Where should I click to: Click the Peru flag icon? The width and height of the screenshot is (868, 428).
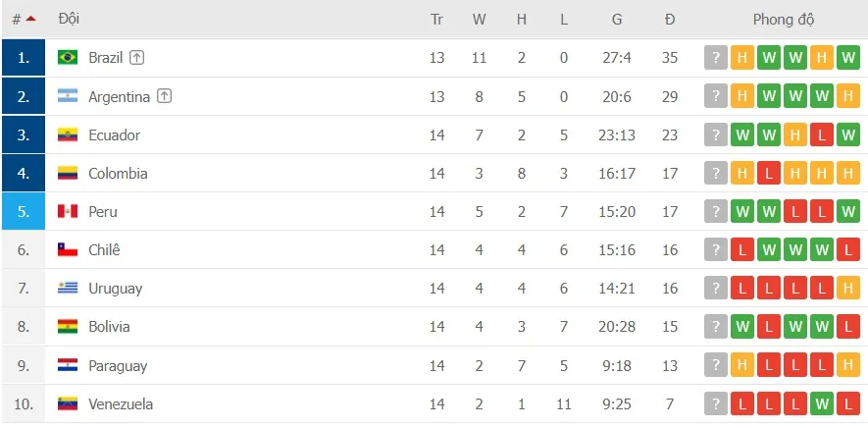(x=68, y=211)
